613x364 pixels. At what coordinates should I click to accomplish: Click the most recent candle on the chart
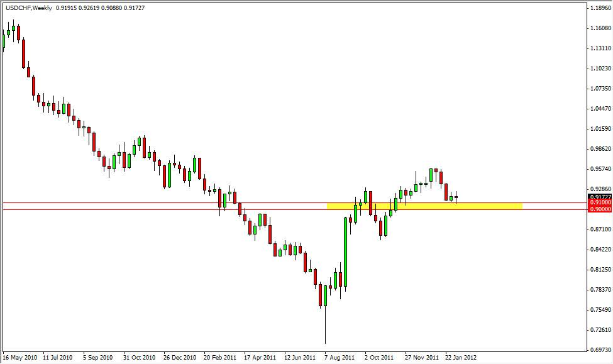pyautogui.click(x=456, y=197)
